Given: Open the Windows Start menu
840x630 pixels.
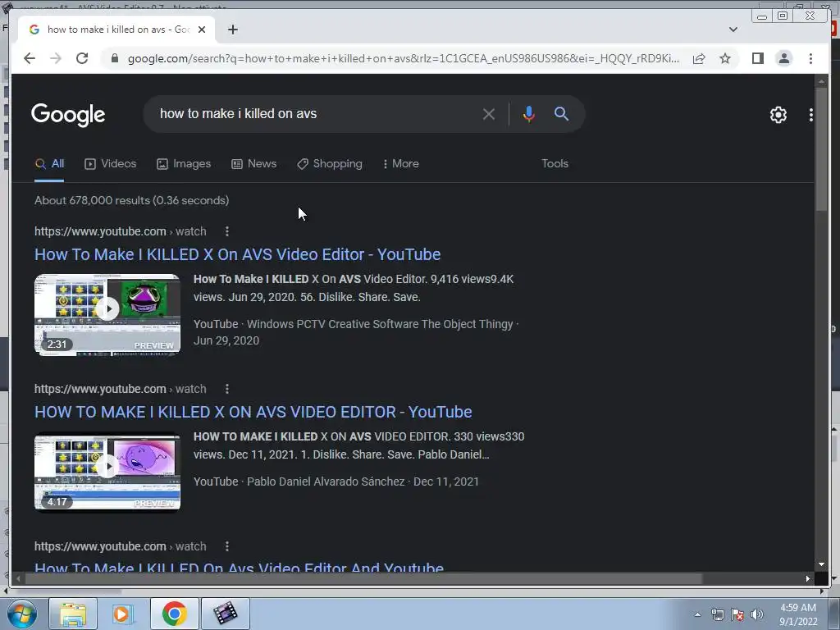Looking at the screenshot, I should pos(22,614).
